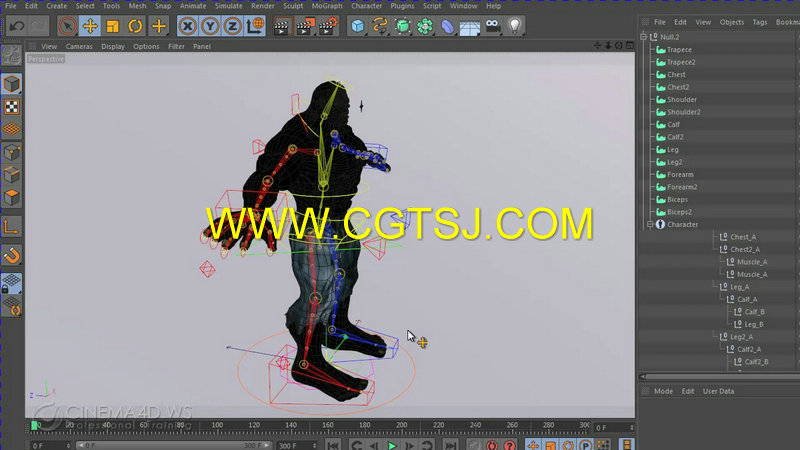This screenshot has width=800, height=450.
Task: Click Record Active Objects button
Action: (x=474, y=445)
